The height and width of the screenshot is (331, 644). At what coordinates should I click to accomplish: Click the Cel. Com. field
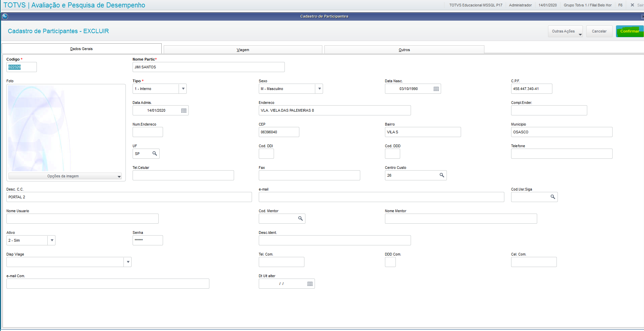(x=534, y=262)
